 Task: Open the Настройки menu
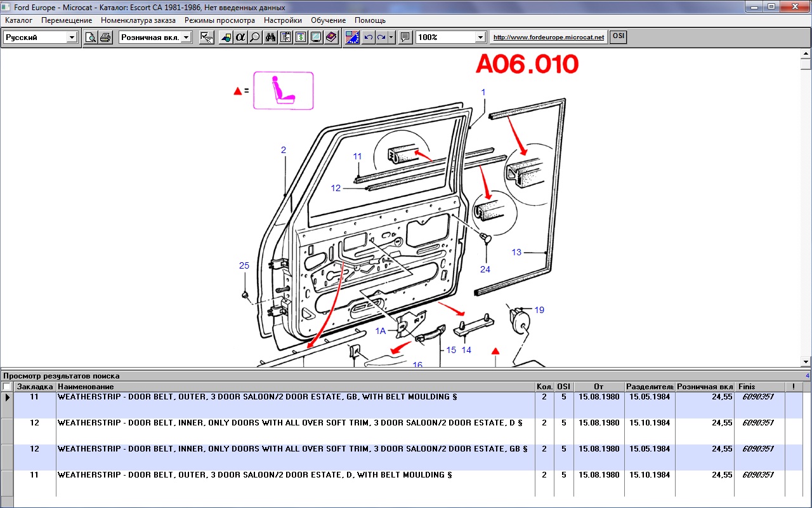pos(283,20)
